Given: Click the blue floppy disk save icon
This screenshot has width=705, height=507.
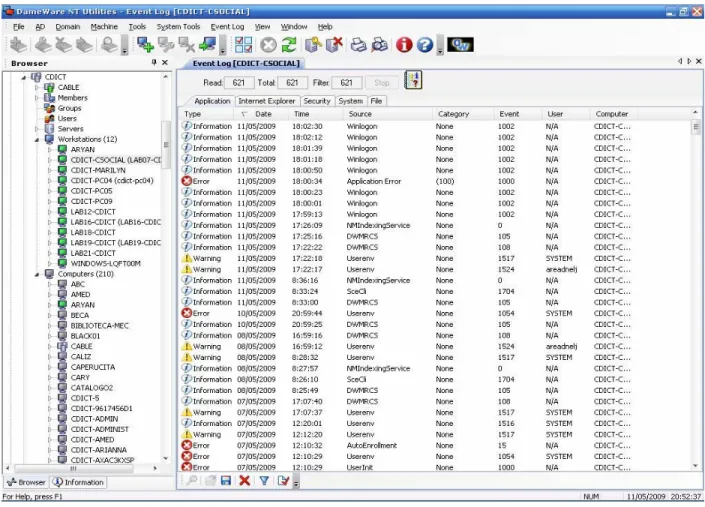Looking at the screenshot, I should point(226,480).
